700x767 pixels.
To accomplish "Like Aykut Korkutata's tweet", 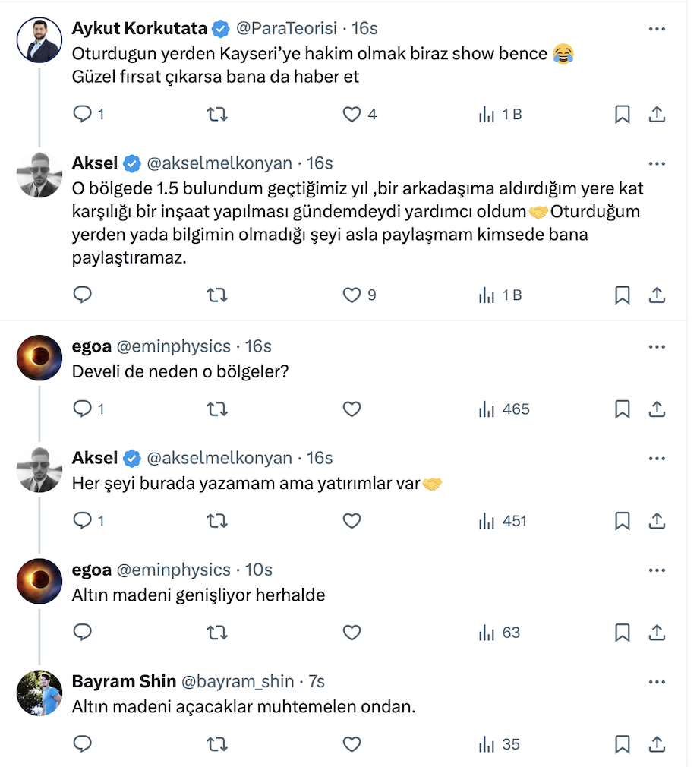I will [x=352, y=114].
